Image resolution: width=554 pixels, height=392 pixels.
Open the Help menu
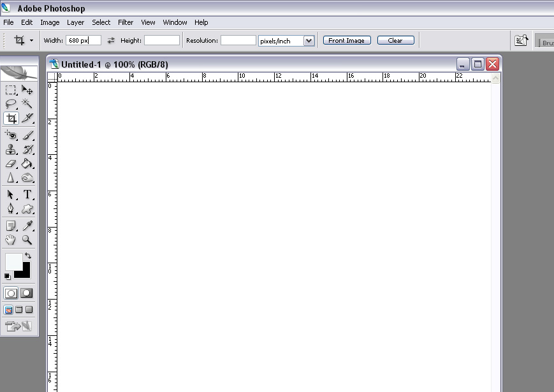pyautogui.click(x=201, y=22)
